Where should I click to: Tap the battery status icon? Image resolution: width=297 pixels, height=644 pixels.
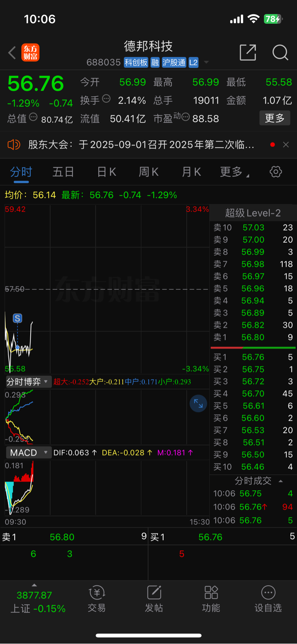click(273, 19)
